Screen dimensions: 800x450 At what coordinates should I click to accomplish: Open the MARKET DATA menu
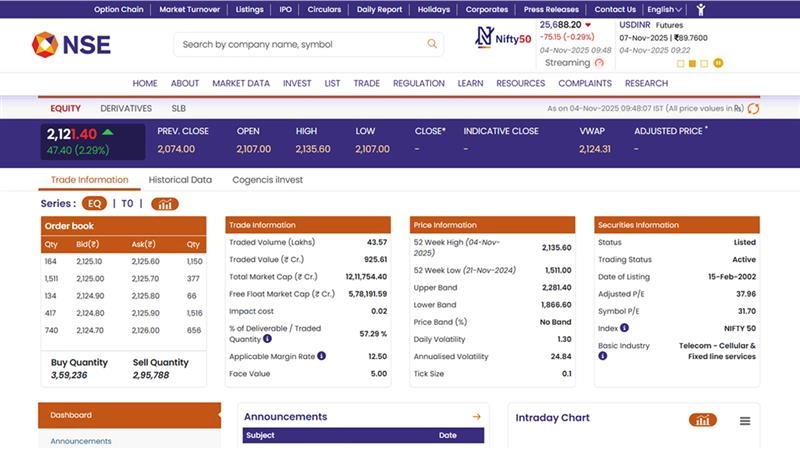pyautogui.click(x=241, y=84)
